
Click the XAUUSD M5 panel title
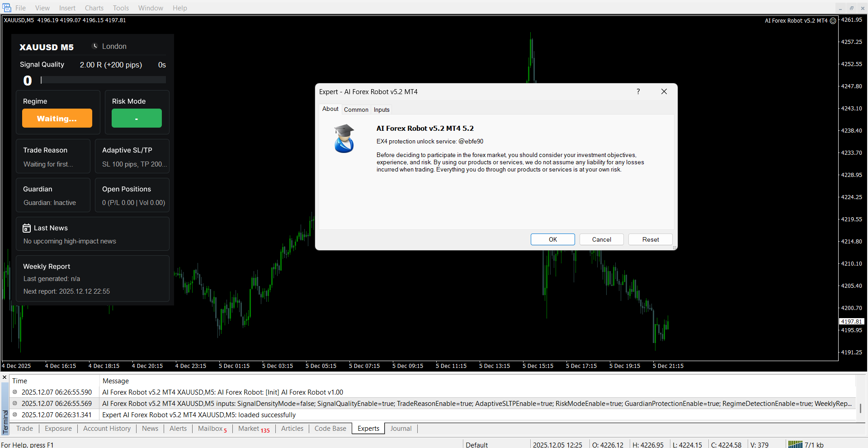tap(47, 47)
